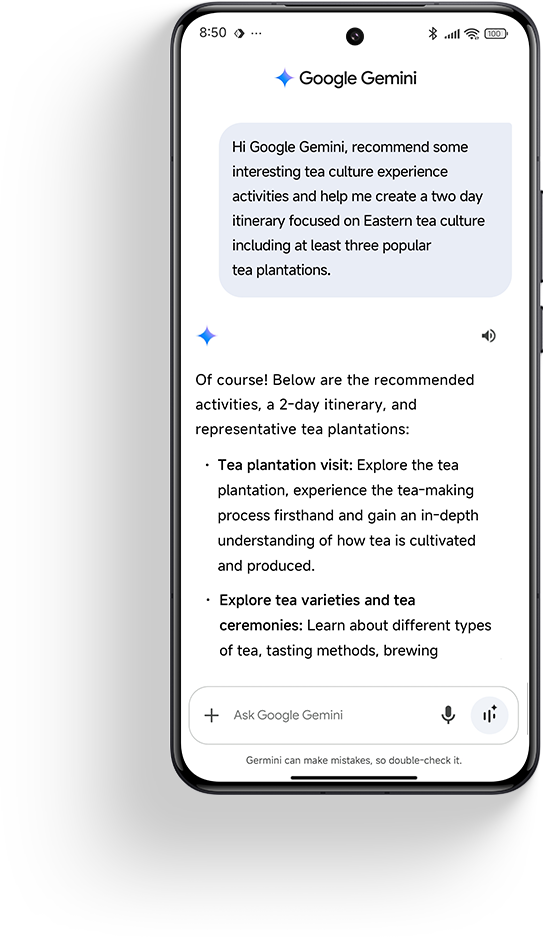Screen dimensions: 543x937
Task: Tap the battery indicator showing 100
Action: coord(495,34)
